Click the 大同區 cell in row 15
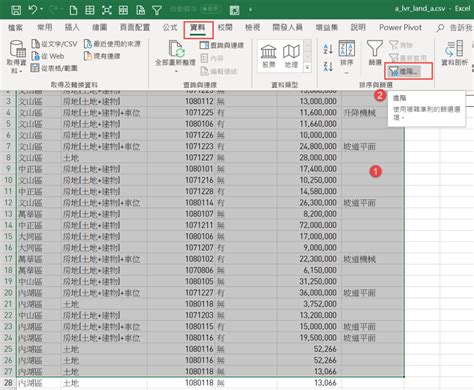This screenshot has height=390, width=474. pyautogui.click(x=39, y=236)
